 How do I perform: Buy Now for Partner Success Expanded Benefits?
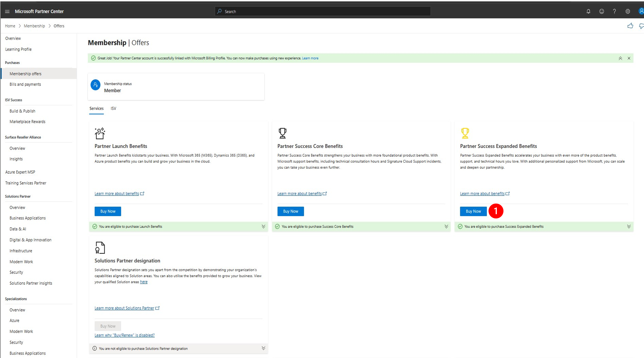tap(473, 211)
